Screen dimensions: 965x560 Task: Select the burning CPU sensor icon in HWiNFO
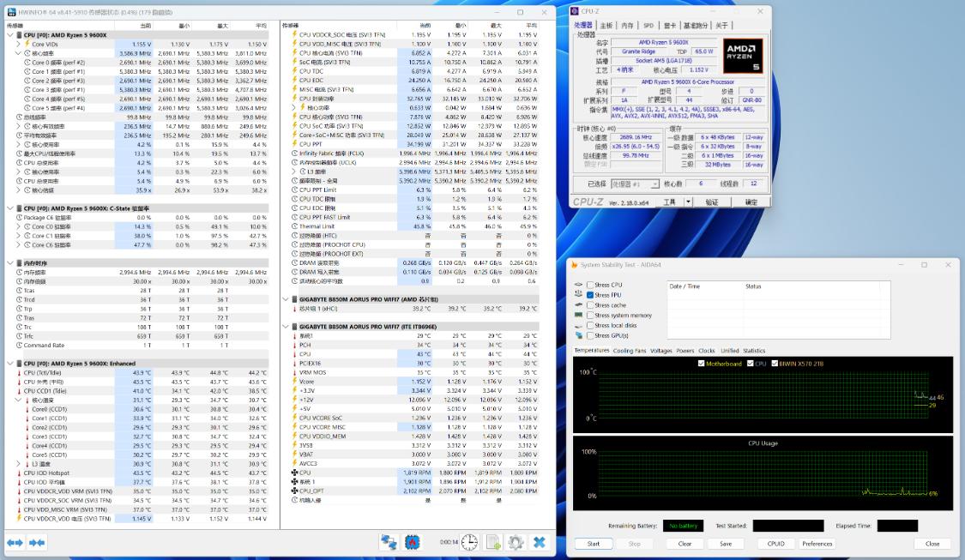[413, 542]
